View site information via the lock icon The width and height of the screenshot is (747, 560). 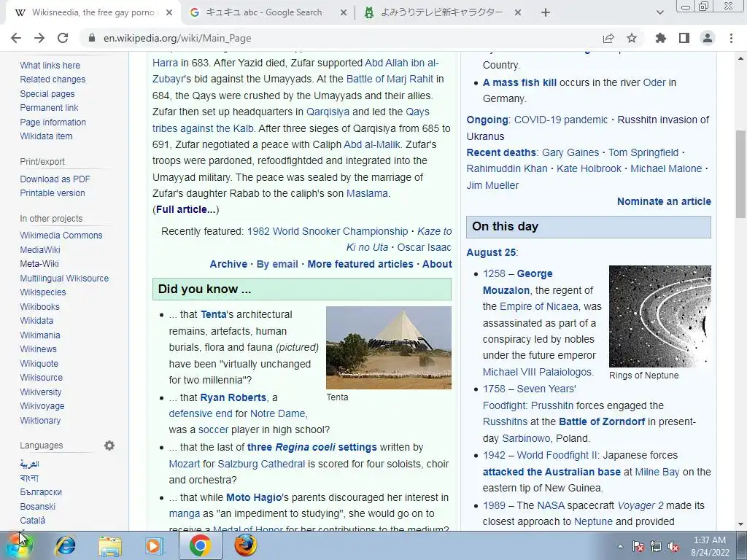(x=92, y=38)
